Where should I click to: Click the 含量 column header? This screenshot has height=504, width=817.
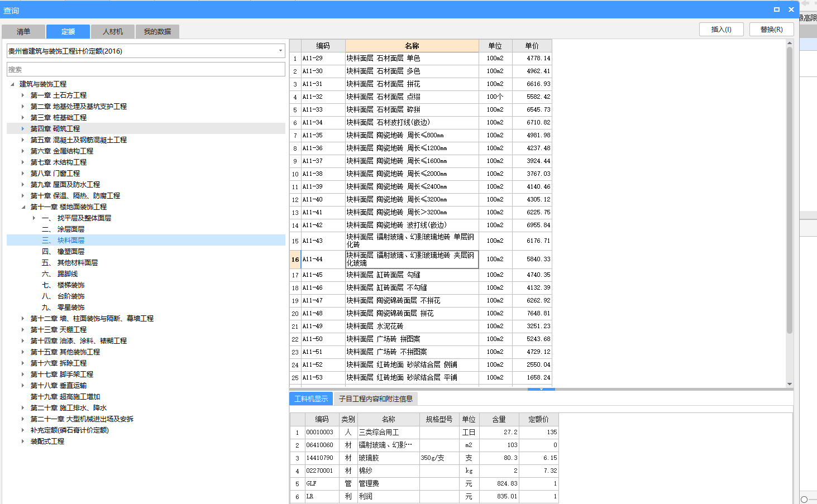(x=499, y=419)
